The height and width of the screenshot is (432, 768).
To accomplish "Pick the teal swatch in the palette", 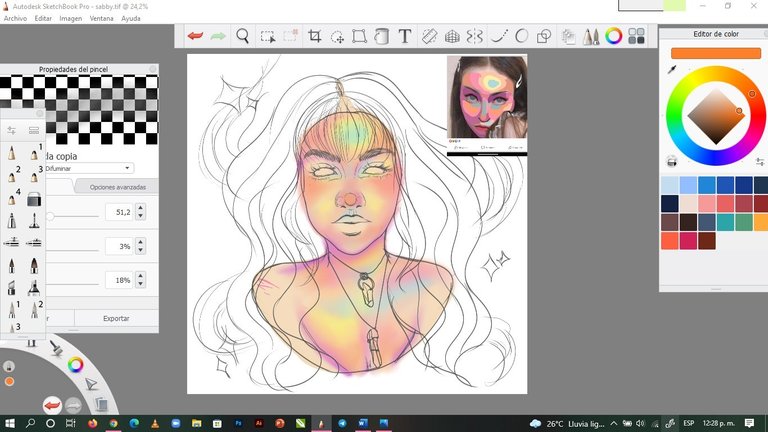I will [725, 222].
